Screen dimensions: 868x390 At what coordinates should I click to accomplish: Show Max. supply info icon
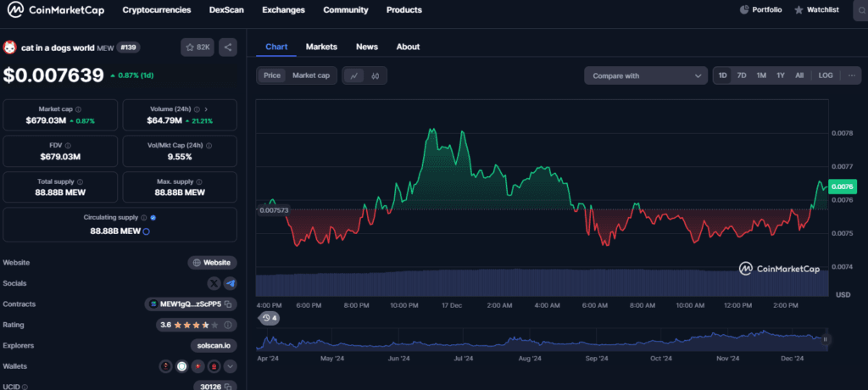pyautogui.click(x=198, y=181)
